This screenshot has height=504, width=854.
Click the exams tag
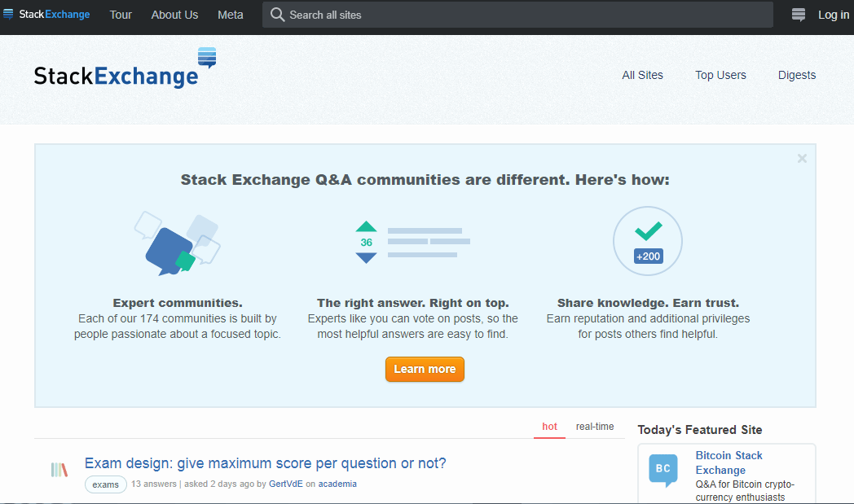tap(106, 484)
